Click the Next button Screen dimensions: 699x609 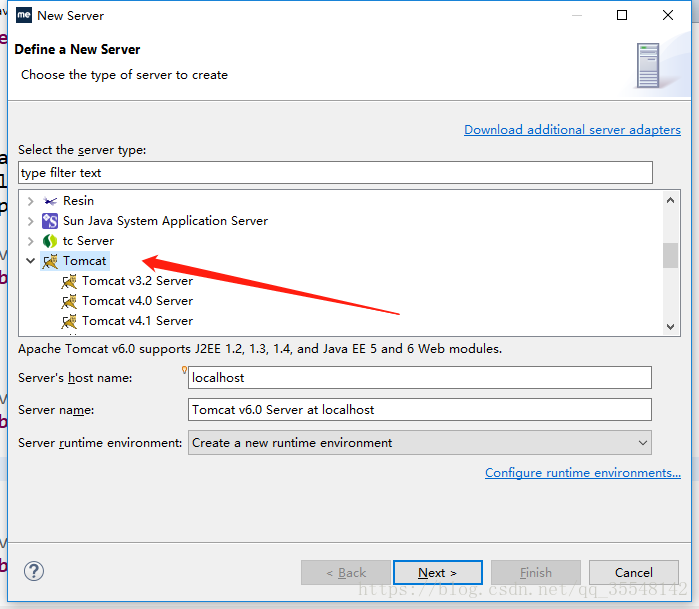coord(438,572)
